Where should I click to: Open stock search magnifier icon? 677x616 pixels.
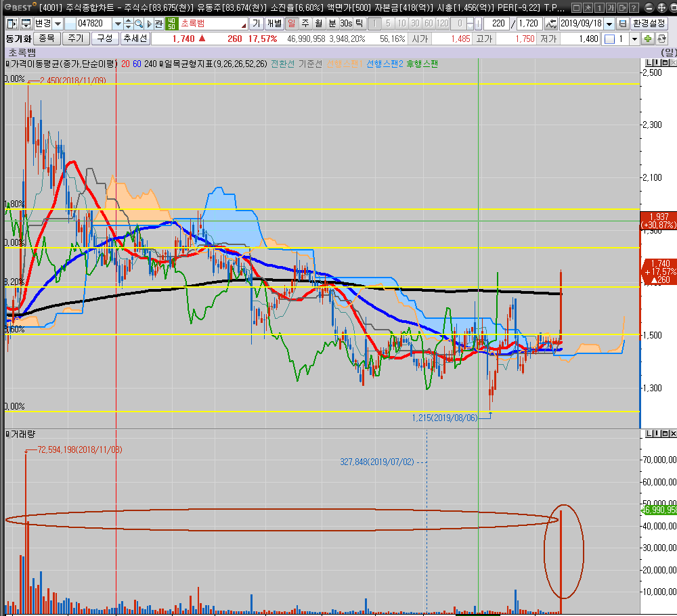click(x=139, y=23)
